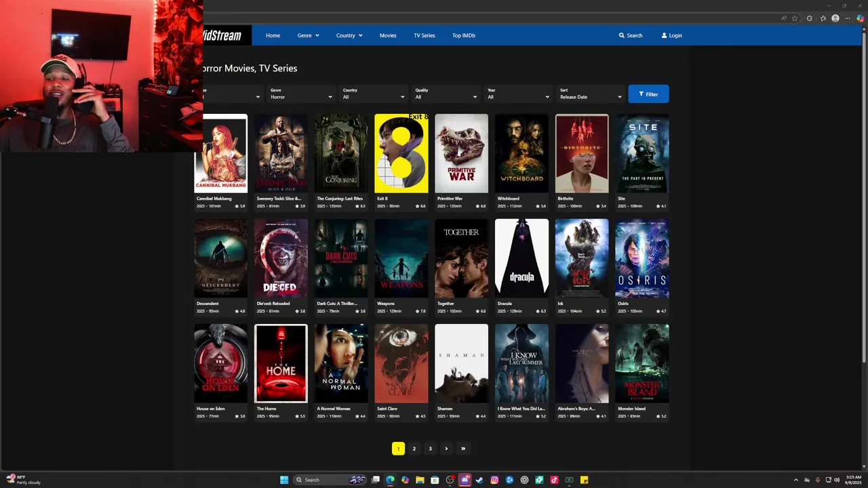This screenshot has height=488, width=868.
Task: Go to page 3
Action: pyautogui.click(x=430, y=448)
